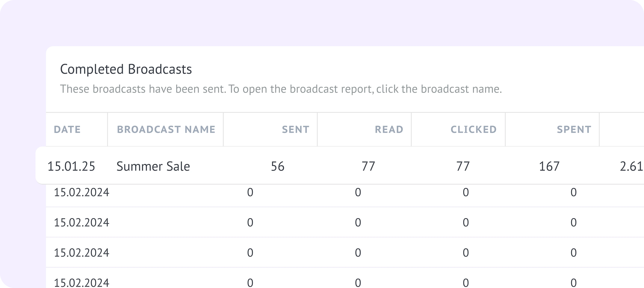Viewport: 644px width, 288px height.
Task: Sort by the SPENT column header
Action: click(x=574, y=129)
